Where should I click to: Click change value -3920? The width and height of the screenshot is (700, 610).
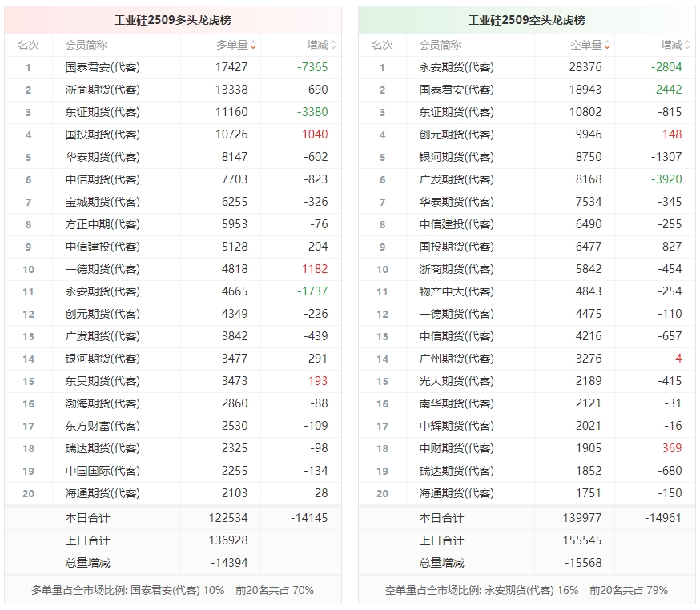tap(666, 179)
